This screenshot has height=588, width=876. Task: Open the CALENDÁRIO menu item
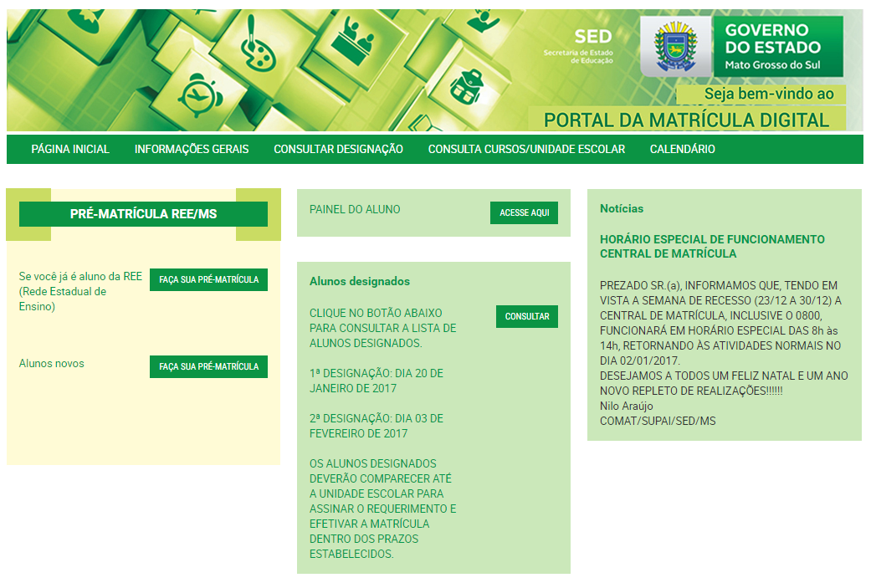click(682, 149)
